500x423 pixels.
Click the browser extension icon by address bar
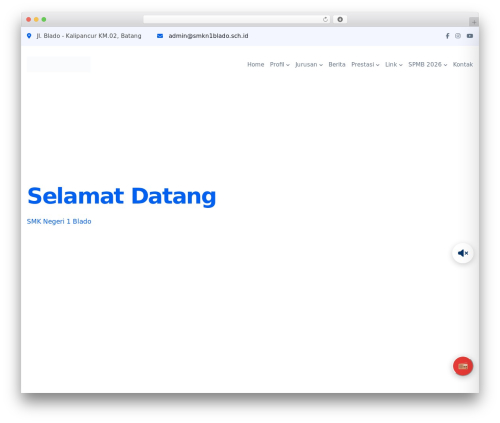pyautogui.click(x=340, y=19)
